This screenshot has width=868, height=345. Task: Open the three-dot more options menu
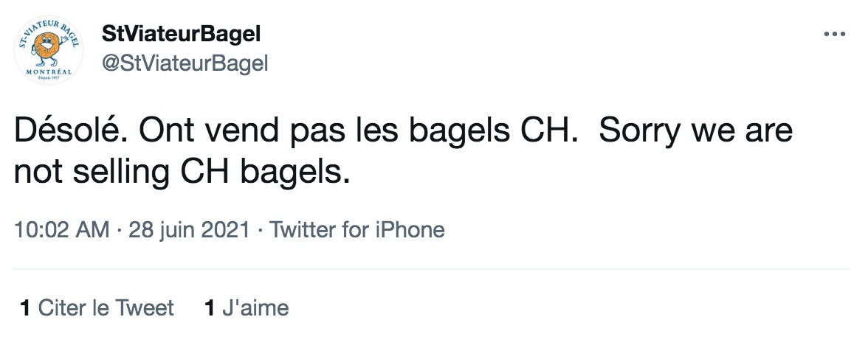pos(835,34)
